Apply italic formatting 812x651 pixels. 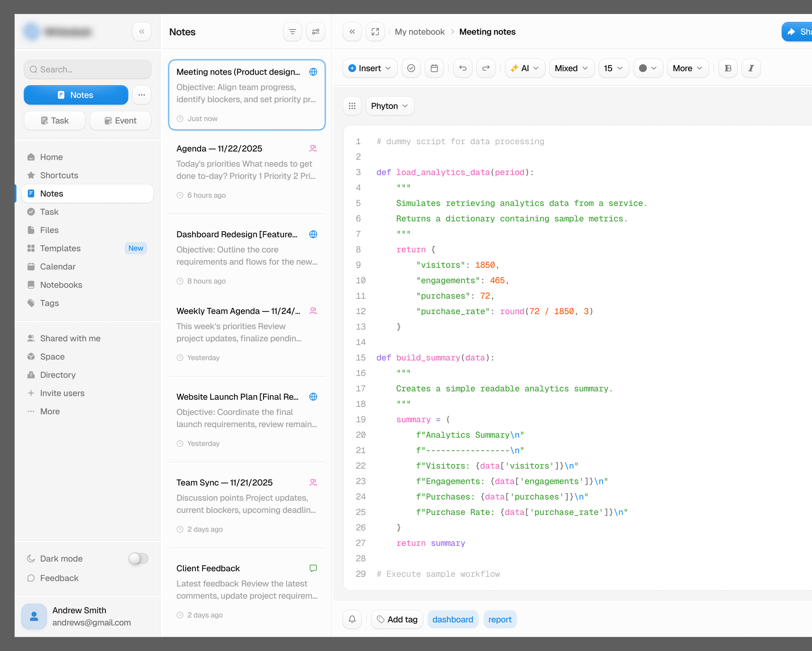[751, 68]
